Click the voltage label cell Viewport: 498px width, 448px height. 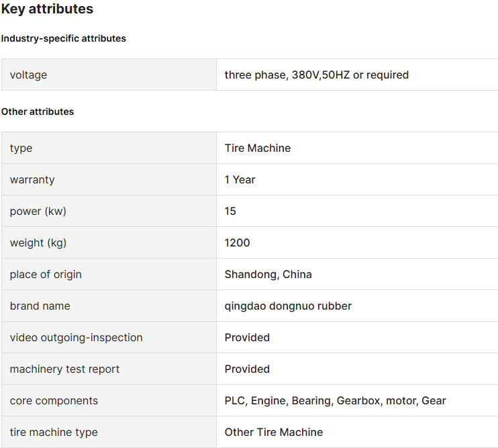click(x=109, y=75)
